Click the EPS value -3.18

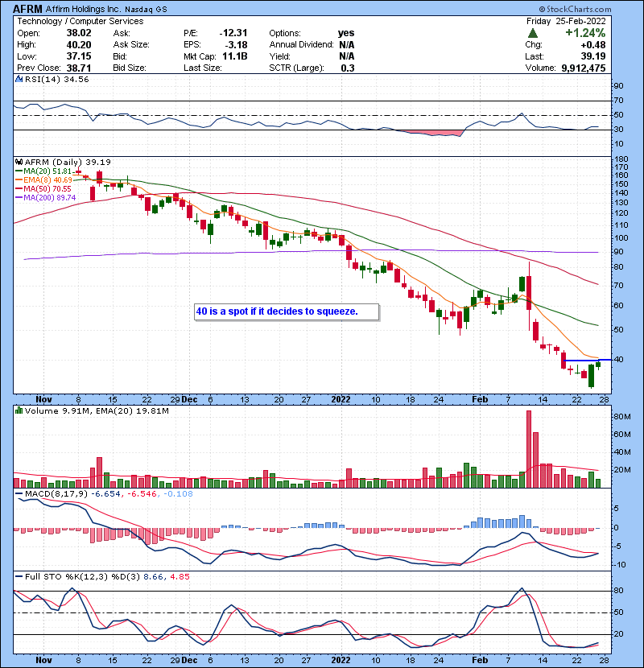[237, 45]
